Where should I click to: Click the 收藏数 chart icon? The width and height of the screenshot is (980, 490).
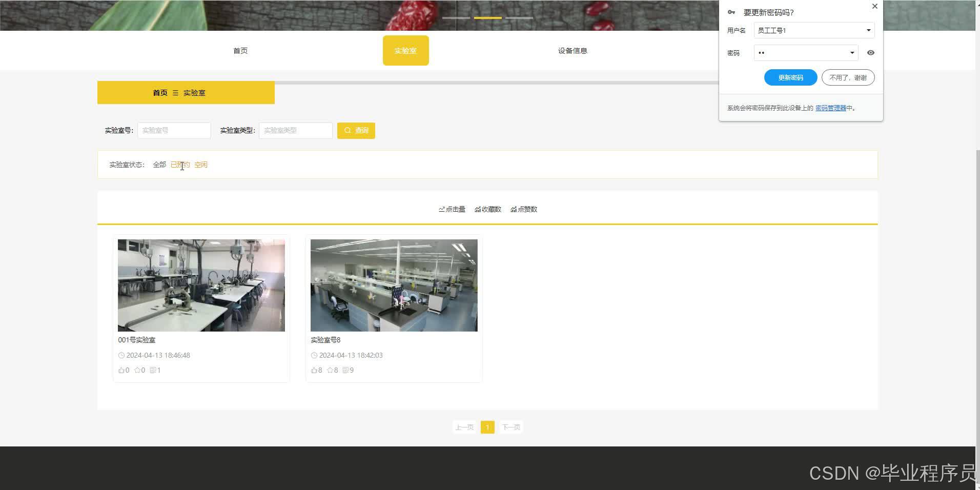(478, 209)
